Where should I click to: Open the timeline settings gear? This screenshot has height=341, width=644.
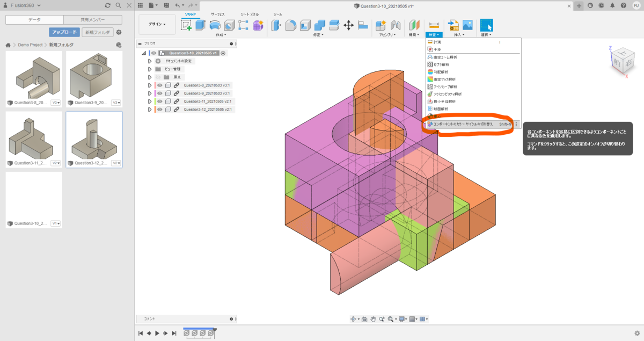point(637,333)
